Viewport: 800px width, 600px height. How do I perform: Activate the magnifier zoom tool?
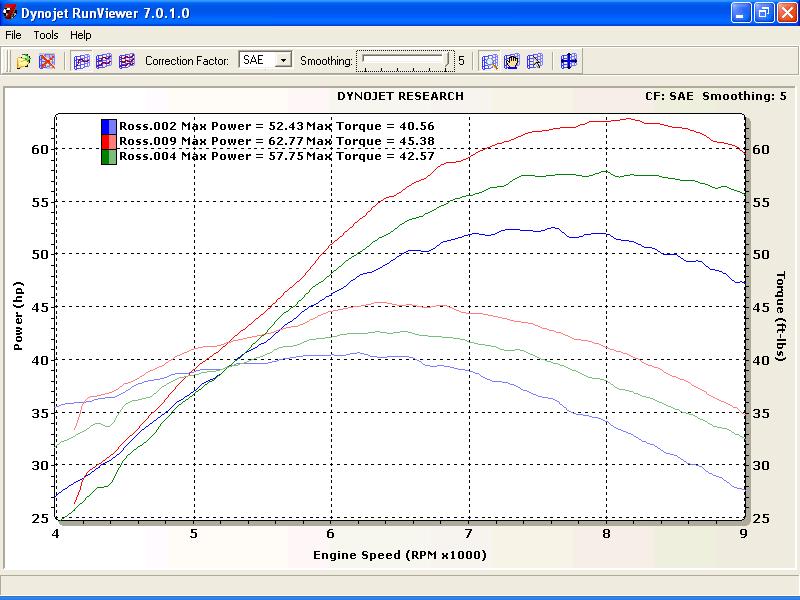[x=489, y=61]
